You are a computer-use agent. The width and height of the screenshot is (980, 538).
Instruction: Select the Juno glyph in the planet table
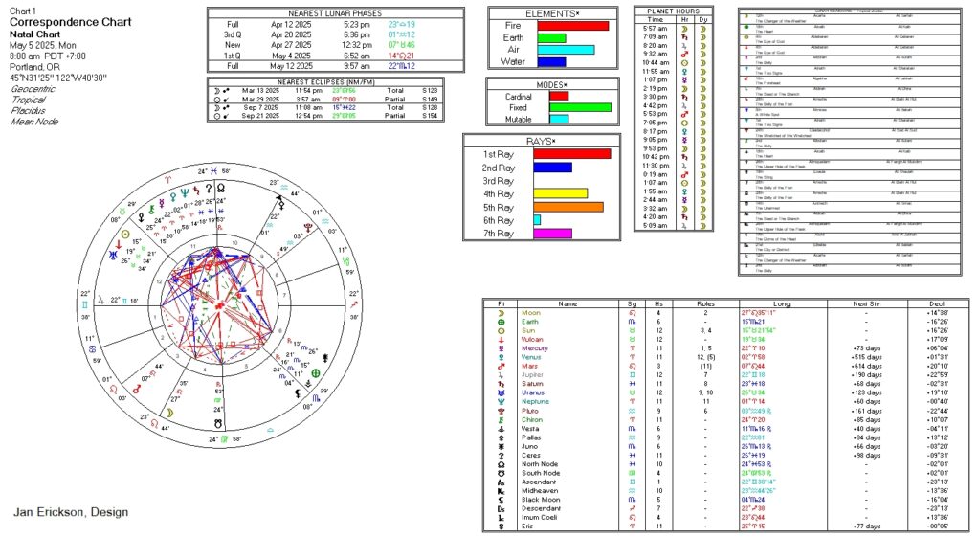point(501,447)
